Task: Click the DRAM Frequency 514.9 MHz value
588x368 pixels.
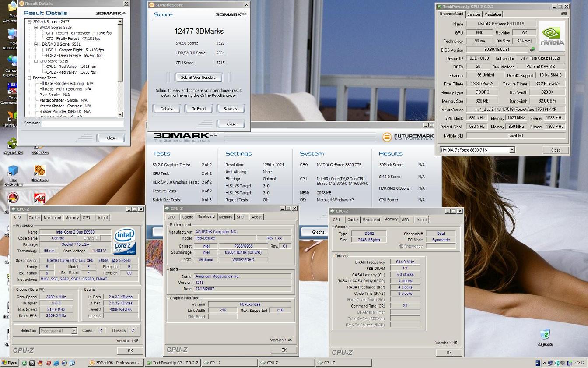Action: [x=405, y=262]
